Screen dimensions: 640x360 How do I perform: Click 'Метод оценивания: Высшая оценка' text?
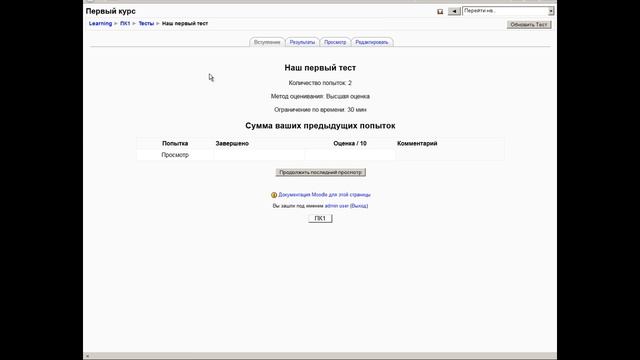pyautogui.click(x=320, y=96)
